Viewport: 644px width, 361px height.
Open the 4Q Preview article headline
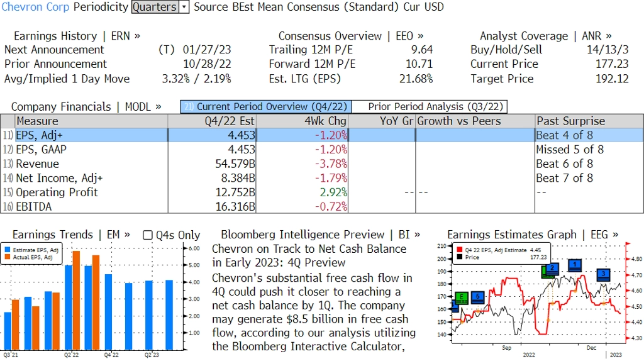coord(309,255)
